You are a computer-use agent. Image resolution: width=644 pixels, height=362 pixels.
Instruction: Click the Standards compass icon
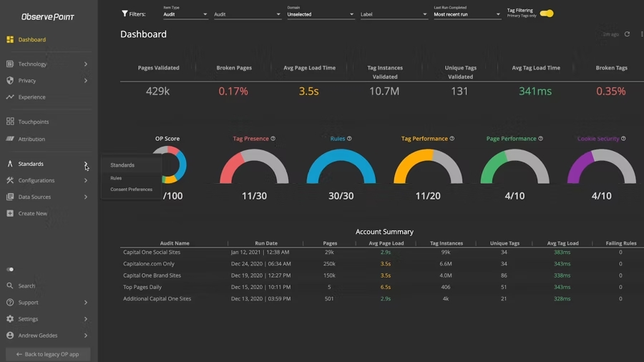pos(10,164)
